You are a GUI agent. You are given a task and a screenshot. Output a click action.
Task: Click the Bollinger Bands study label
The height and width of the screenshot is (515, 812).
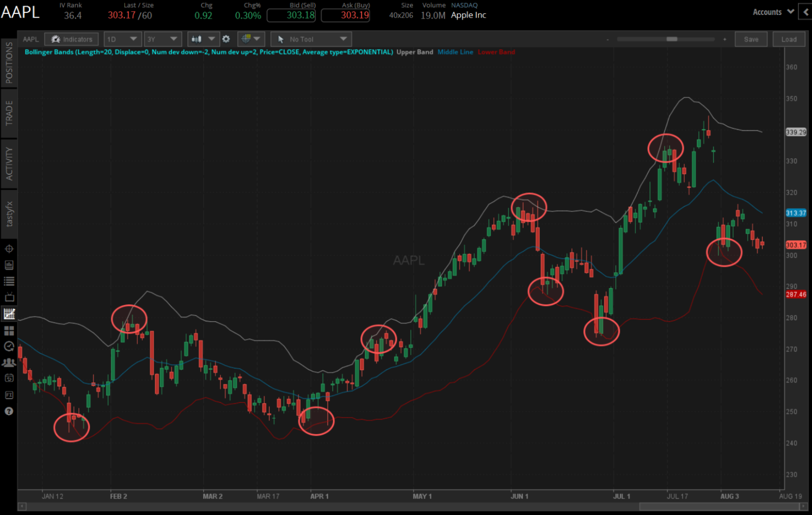[x=209, y=52]
